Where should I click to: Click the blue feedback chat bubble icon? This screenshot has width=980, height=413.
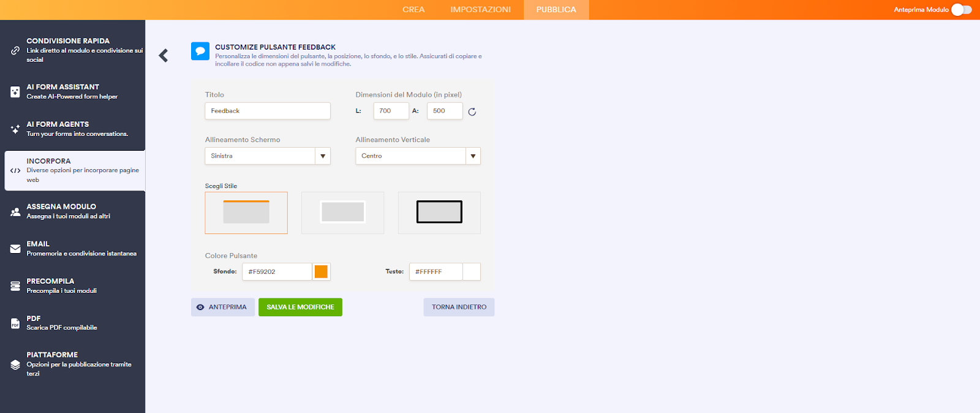pos(200,51)
